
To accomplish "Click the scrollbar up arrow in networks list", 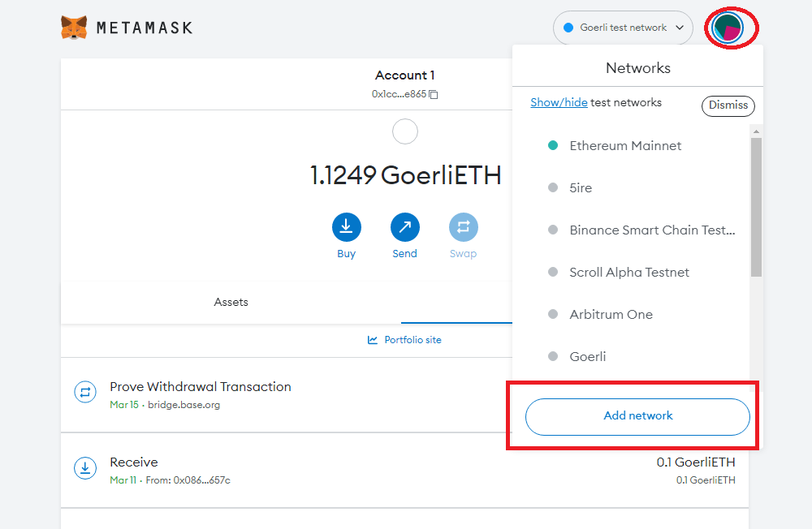I will click(x=756, y=131).
